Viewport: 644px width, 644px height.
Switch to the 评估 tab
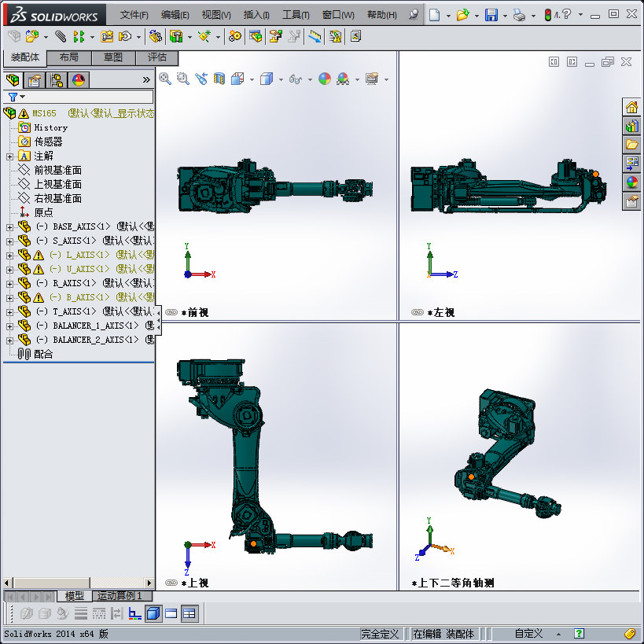157,57
